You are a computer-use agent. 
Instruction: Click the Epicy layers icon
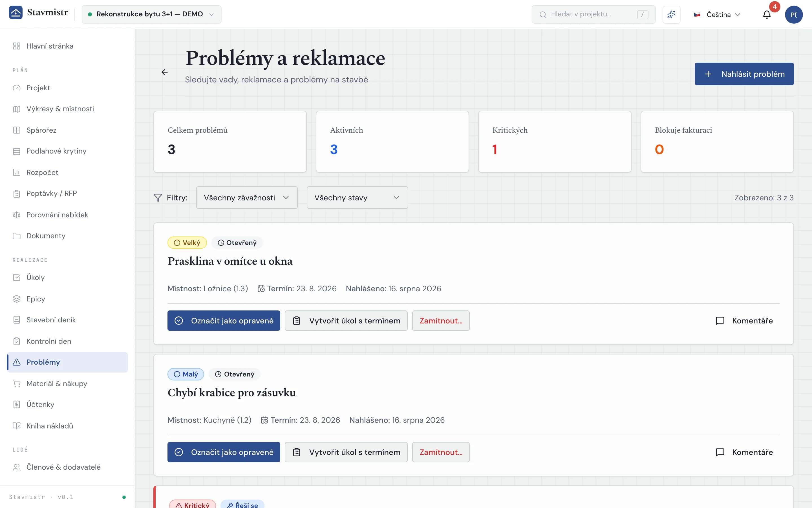pos(16,299)
